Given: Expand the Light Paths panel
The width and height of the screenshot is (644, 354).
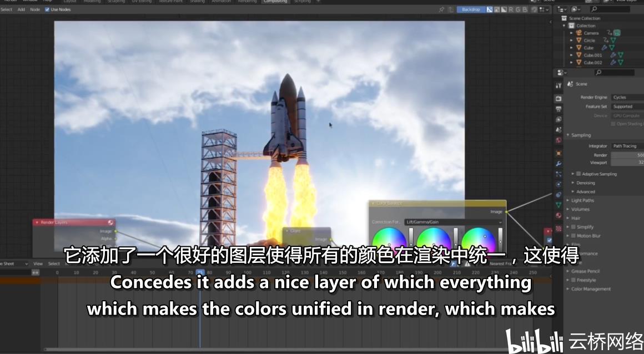Looking at the screenshot, I should pos(568,200).
